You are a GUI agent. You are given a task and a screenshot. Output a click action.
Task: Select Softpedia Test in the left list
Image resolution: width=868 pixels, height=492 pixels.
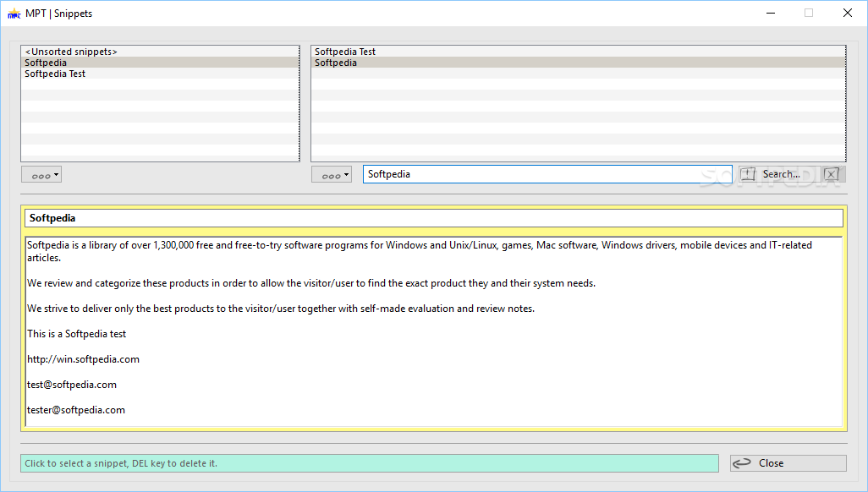(160, 74)
